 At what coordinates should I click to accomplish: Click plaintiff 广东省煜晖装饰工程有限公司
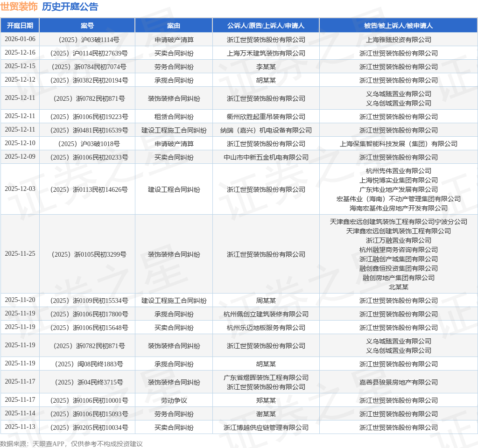pyautogui.click(x=266, y=378)
